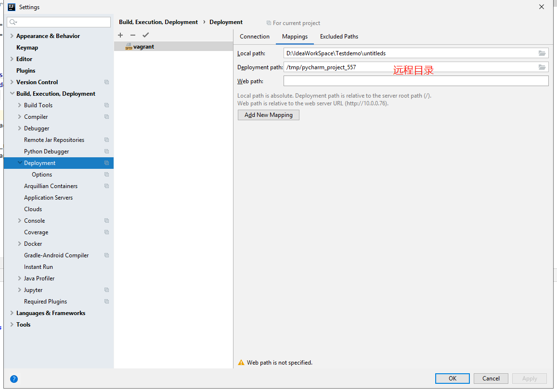Mark server as default using checkmark icon

[x=146, y=35]
